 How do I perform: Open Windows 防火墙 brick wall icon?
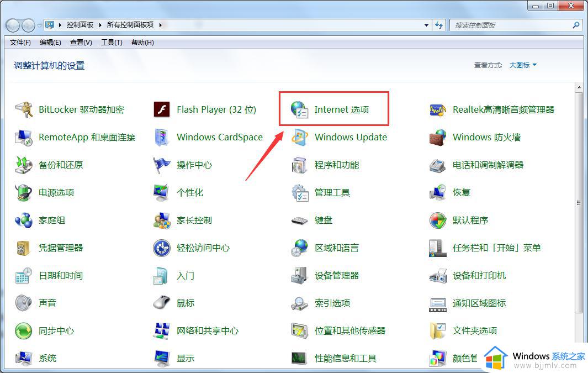pyautogui.click(x=438, y=138)
